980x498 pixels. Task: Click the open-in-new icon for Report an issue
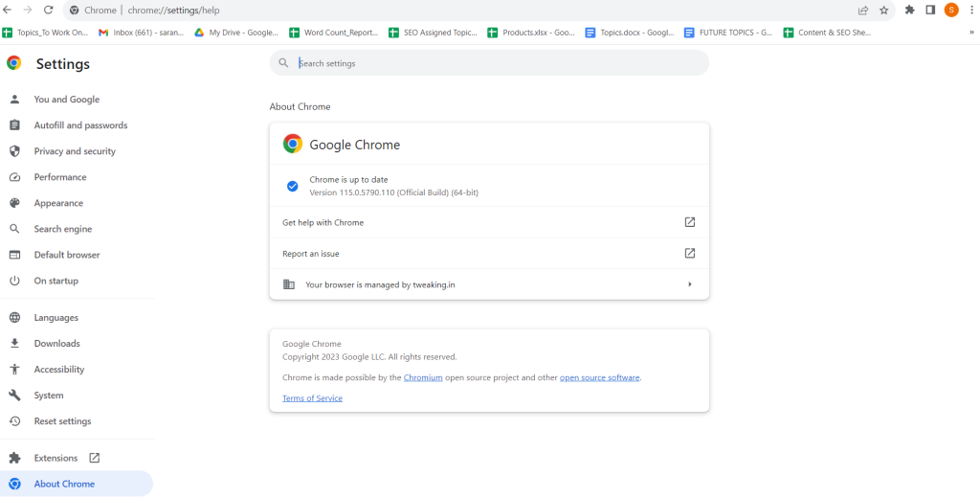[690, 254]
